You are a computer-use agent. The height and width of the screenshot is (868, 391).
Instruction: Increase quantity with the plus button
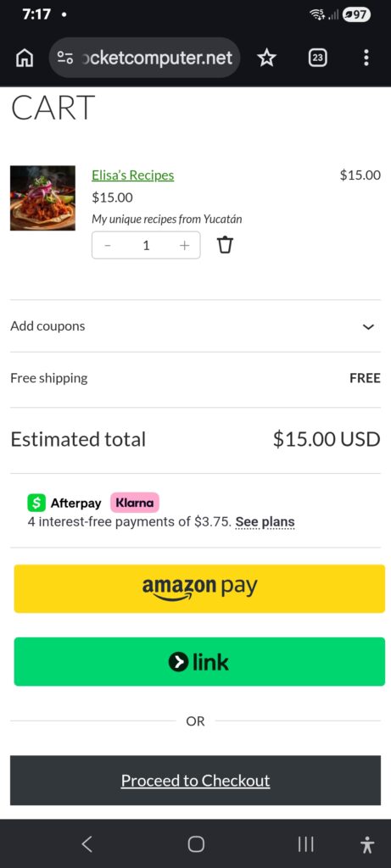[184, 245]
